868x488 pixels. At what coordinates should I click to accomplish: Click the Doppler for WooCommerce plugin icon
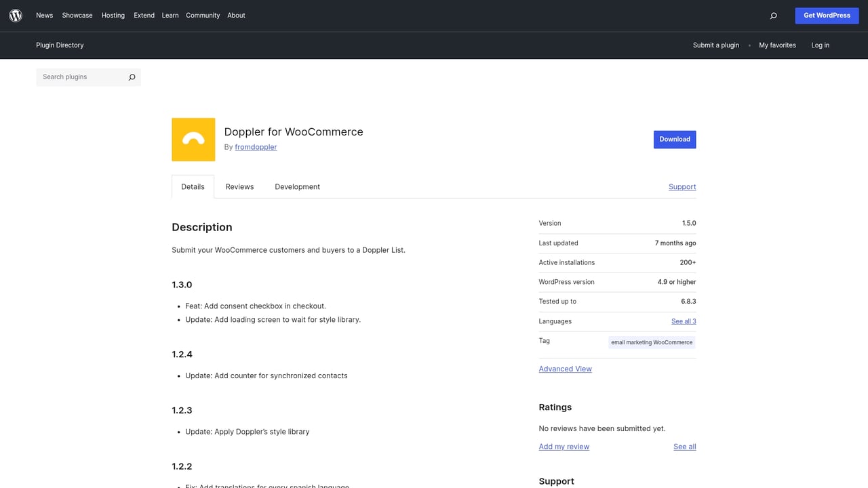(193, 139)
